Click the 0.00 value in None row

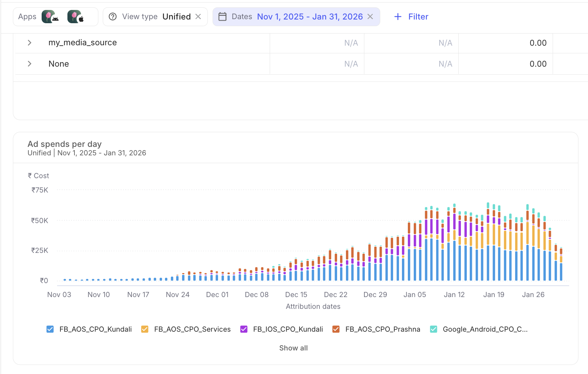tap(538, 64)
